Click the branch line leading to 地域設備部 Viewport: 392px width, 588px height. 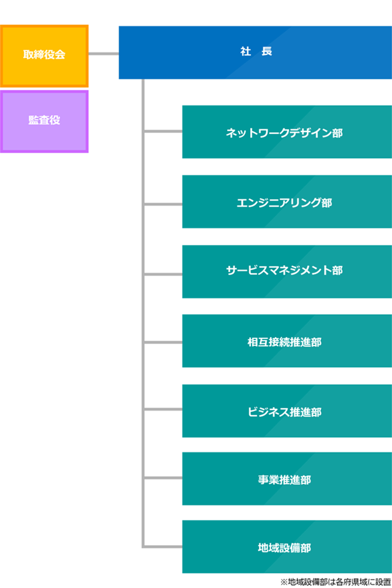pos(163,546)
